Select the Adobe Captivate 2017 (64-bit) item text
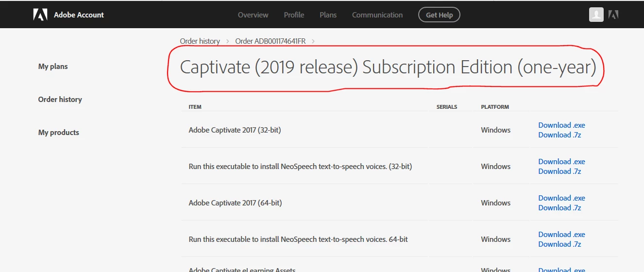644x272 pixels. tap(235, 203)
